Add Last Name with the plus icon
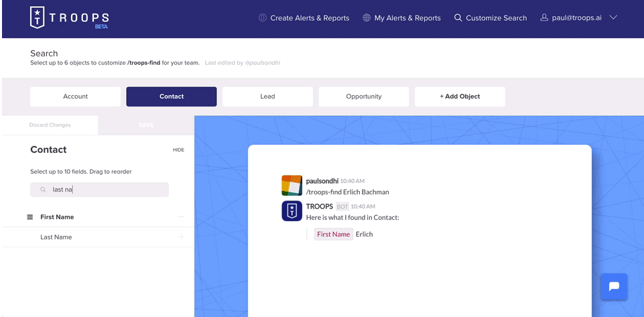This screenshot has width=644, height=317. pos(181,237)
